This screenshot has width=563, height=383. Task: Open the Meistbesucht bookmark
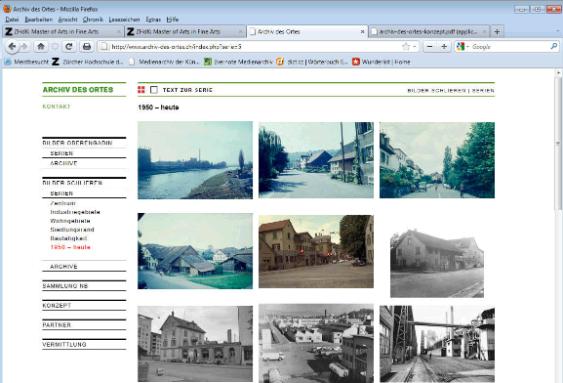pyautogui.click(x=27, y=62)
